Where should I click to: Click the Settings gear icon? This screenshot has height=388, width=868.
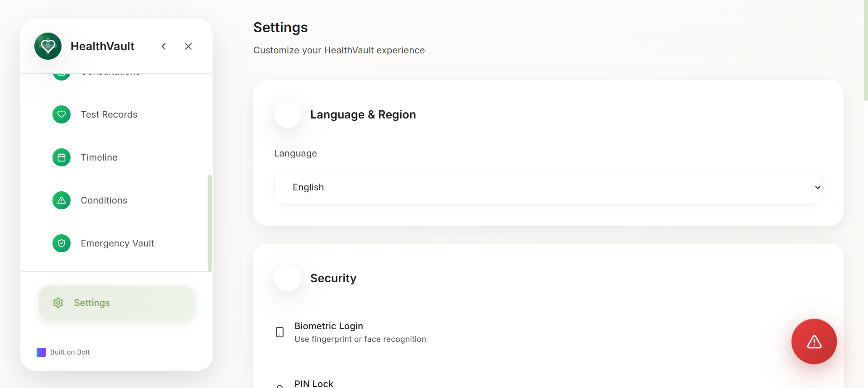[x=58, y=303]
